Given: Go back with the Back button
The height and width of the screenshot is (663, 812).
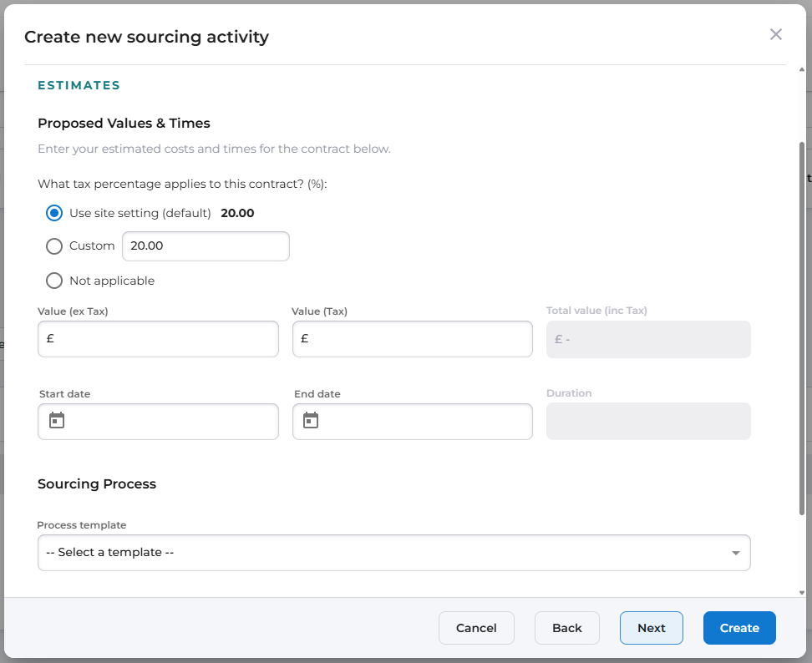Looking at the screenshot, I should [567, 628].
